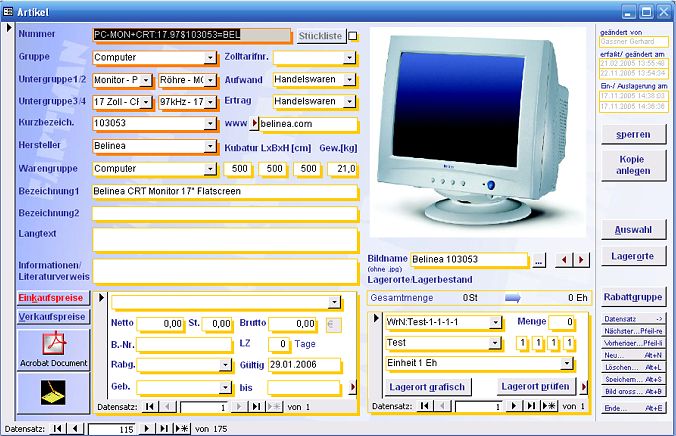
Task: Go to next record beside field 115
Action: click(146, 428)
